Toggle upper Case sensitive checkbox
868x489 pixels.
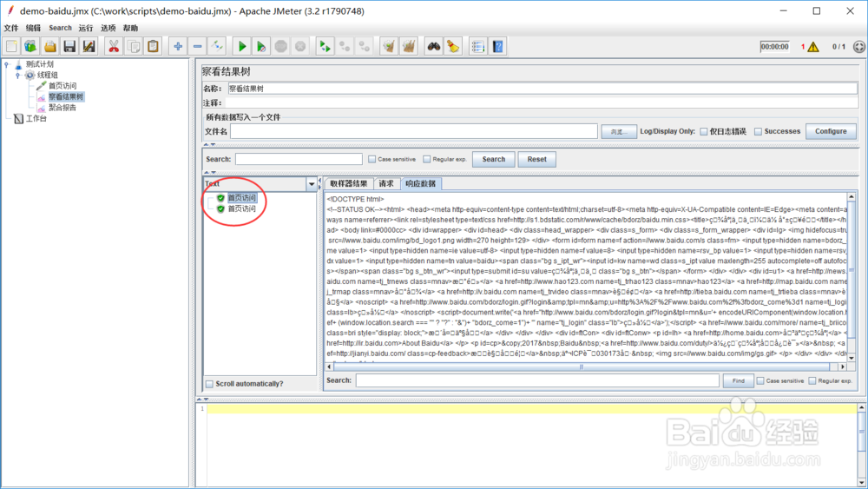pyautogui.click(x=372, y=160)
